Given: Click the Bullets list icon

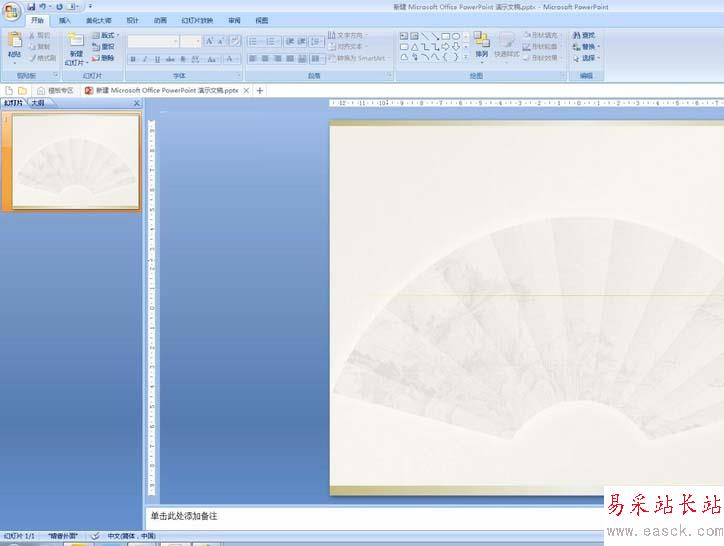Looking at the screenshot, I should 255,42.
